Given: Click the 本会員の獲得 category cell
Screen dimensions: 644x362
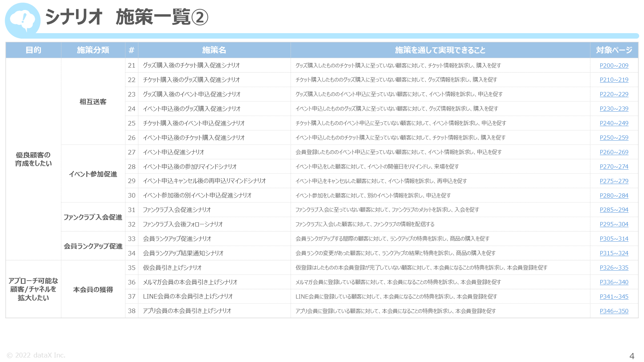Looking at the screenshot, I should (x=93, y=290).
